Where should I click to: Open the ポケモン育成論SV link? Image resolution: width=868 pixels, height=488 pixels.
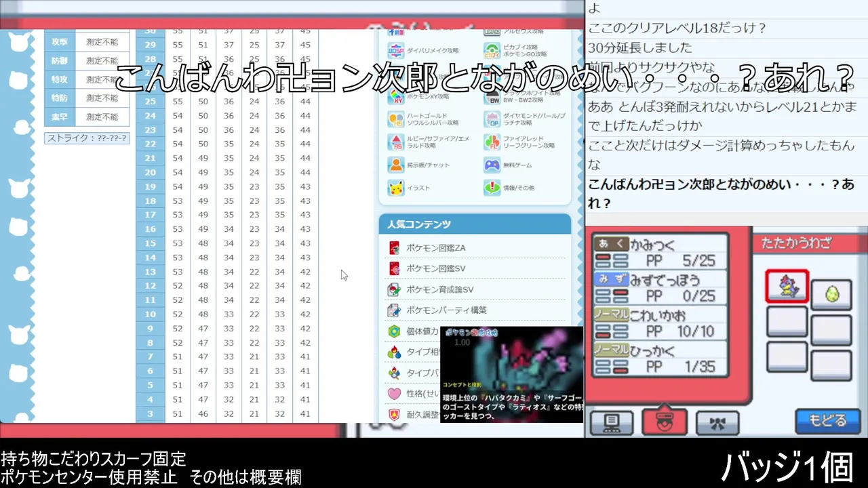click(439, 289)
